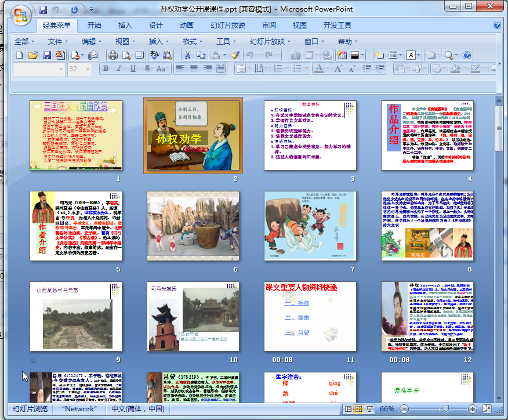Click the zoom slider in status bar
The height and width of the screenshot is (420, 508).
click(x=445, y=409)
